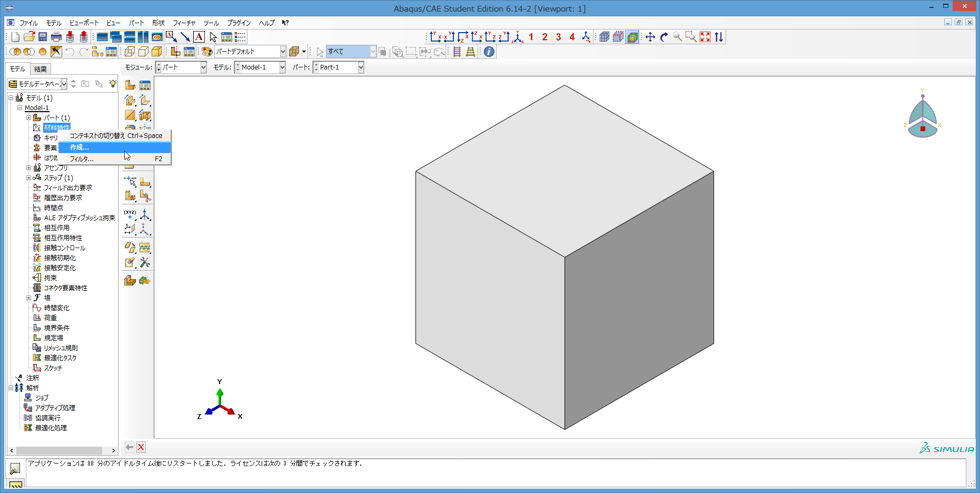Choose コンテキストの切り替え in the context menu
Viewport: 980px width, 493px height.
coord(115,136)
